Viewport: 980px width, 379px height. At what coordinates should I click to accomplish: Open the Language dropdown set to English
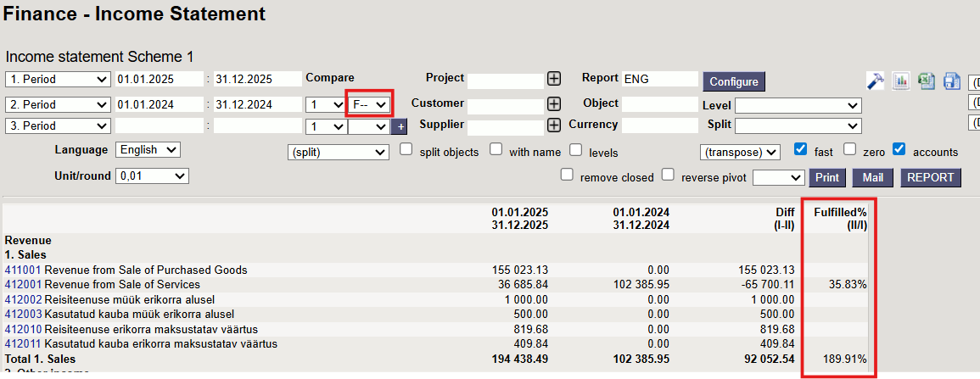click(x=148, y=150)
